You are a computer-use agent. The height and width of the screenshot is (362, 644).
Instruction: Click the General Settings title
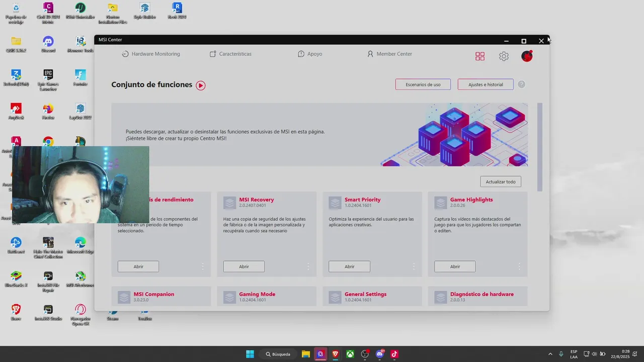[365, 294]
